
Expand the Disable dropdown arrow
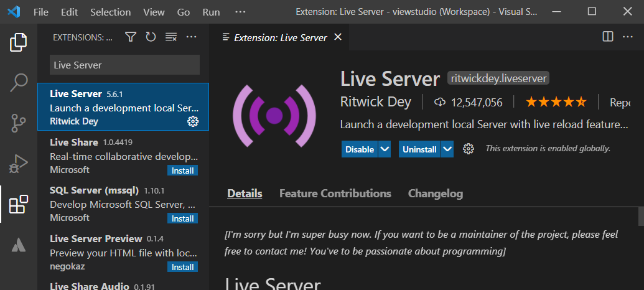coord(385,149)
